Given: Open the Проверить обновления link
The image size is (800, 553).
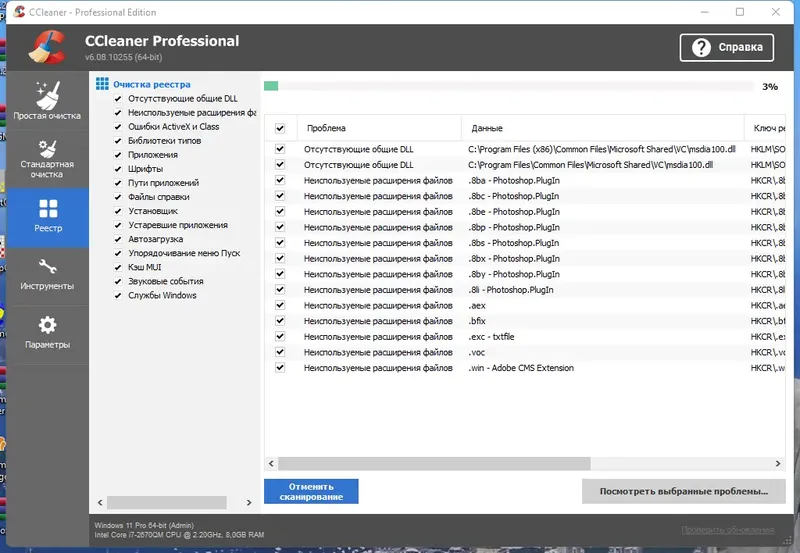Looking at the screenshot, I should point(727,530).
